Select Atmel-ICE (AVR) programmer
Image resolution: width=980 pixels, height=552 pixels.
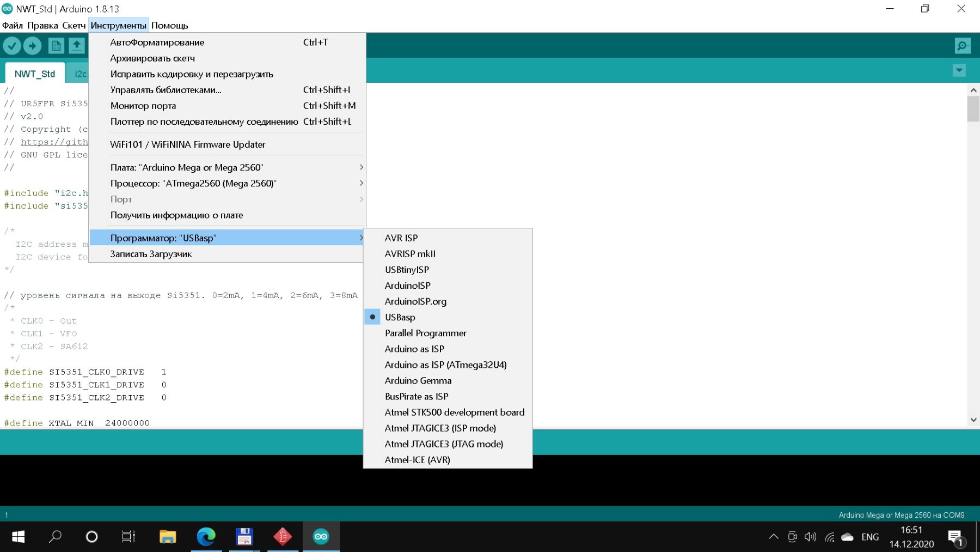click(448, 459)
